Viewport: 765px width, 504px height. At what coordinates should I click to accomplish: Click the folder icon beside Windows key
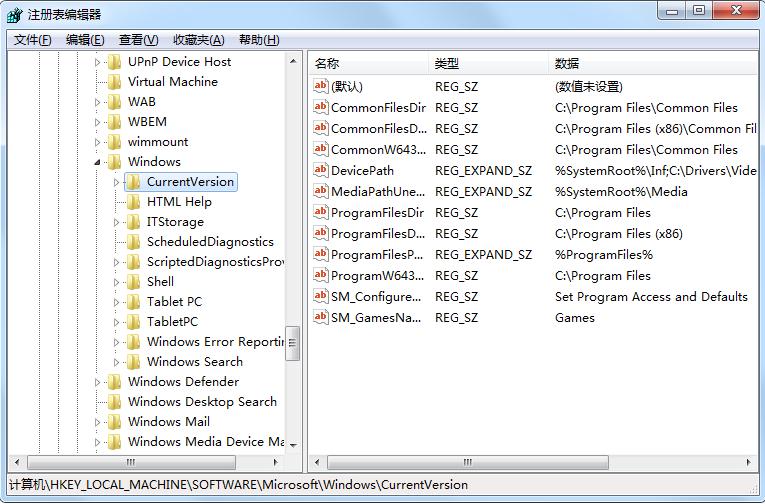(x=114, y=162)
